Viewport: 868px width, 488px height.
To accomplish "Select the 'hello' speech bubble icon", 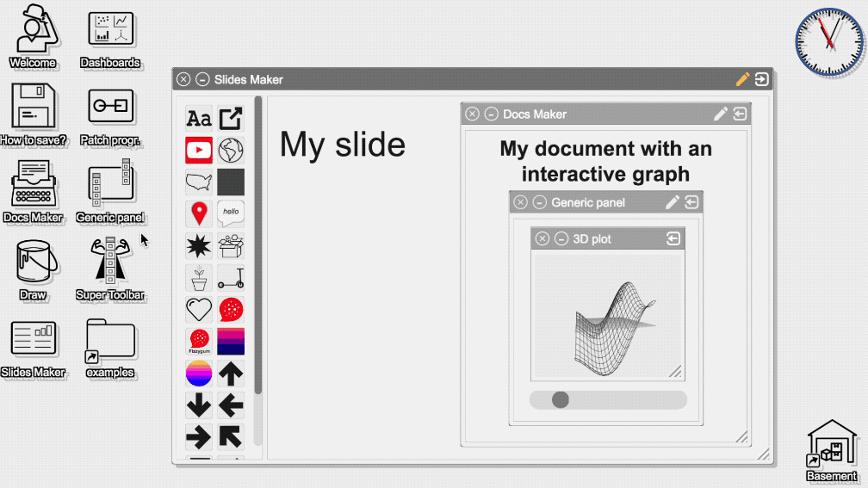I will click(231, 213).
